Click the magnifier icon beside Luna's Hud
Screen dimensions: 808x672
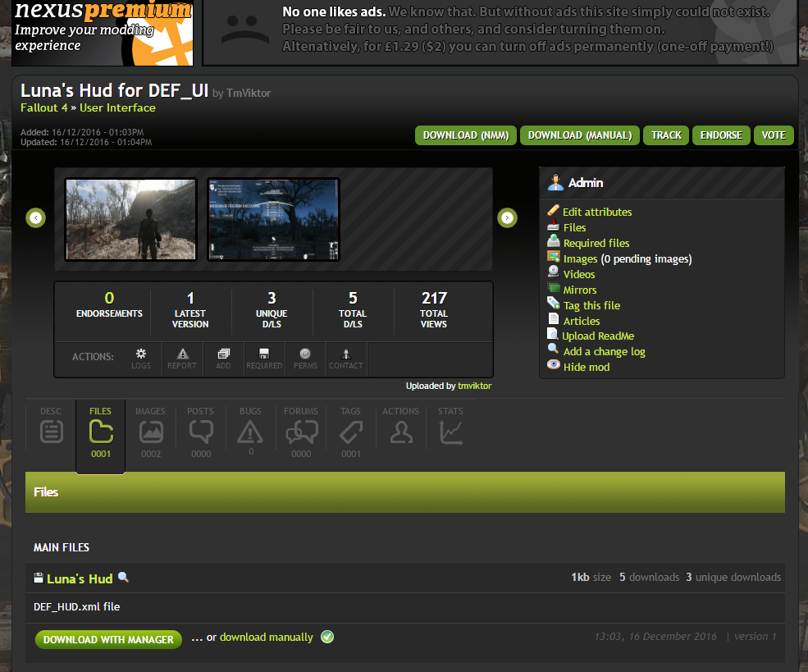pos(123,577)
